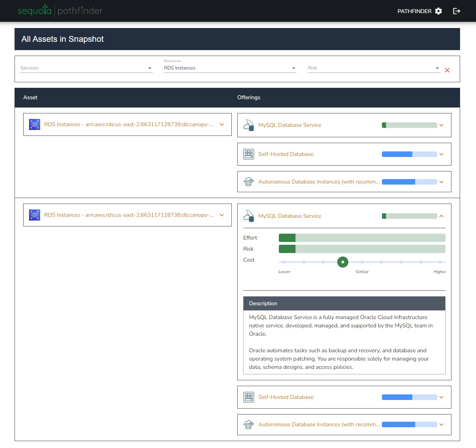Expand the first RDS Instances asset chevron

click(x=222, y=124)
